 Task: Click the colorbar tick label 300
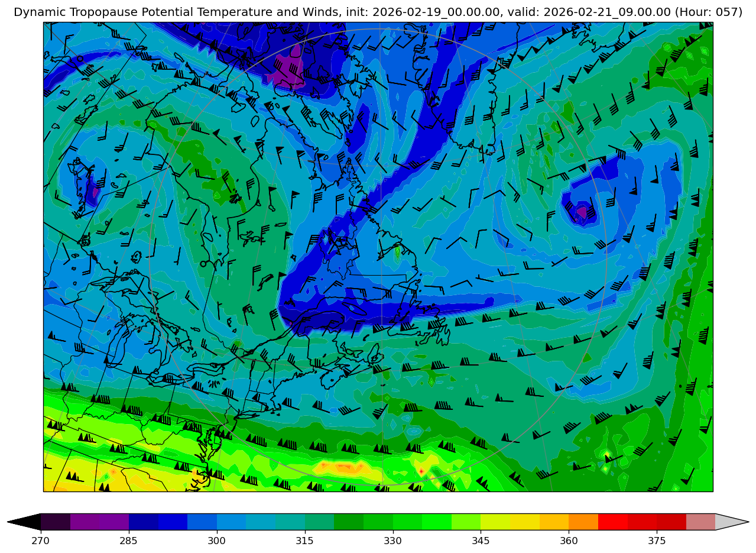(217, 541)
